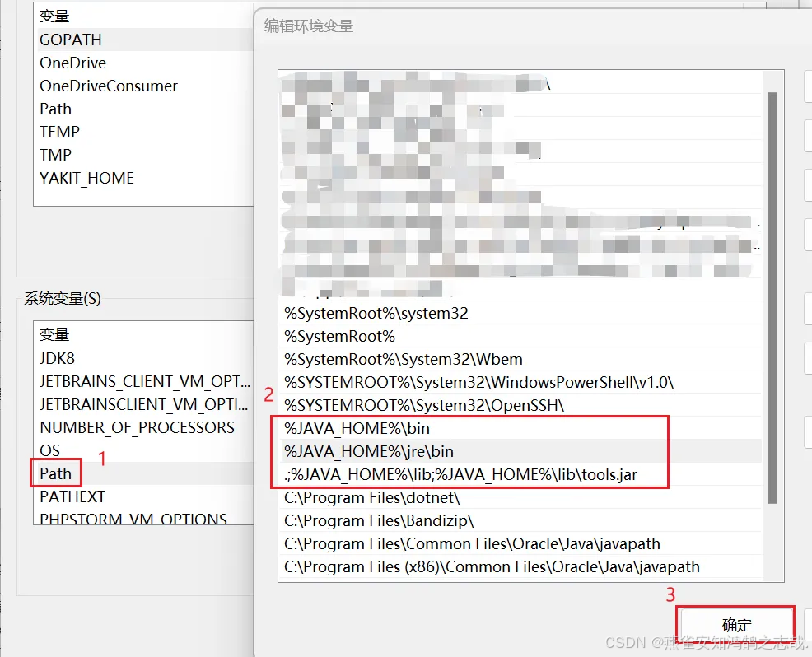Image resolution: width=812 pixels, height=657 pixels.
Task: Select JDK8 system variable
Action: (57, 358)
